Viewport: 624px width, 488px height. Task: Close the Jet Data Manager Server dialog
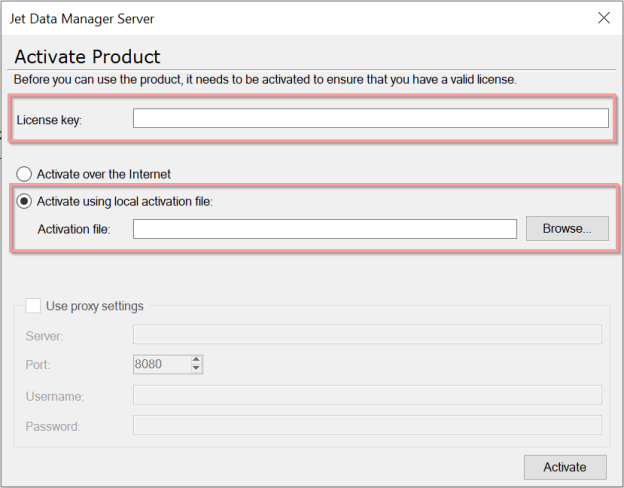(604, 18)
